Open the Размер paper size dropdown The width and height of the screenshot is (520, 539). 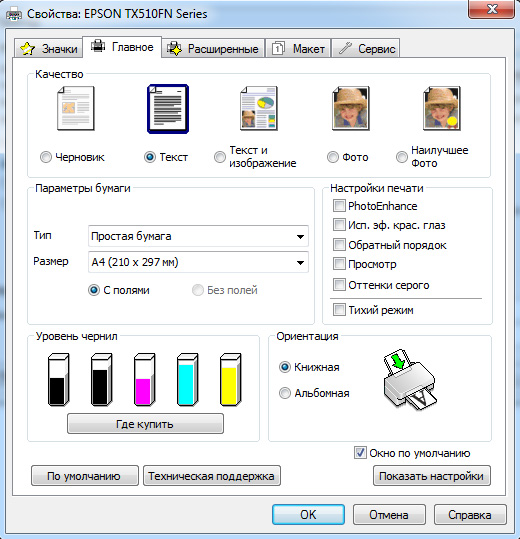point(198,262)
